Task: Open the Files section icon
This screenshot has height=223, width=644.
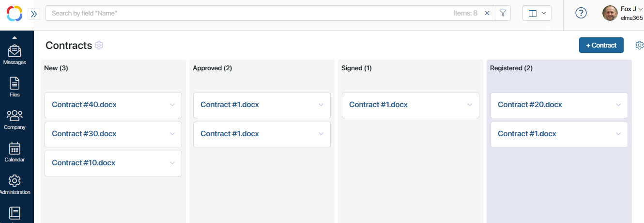Action: [15, 86]
